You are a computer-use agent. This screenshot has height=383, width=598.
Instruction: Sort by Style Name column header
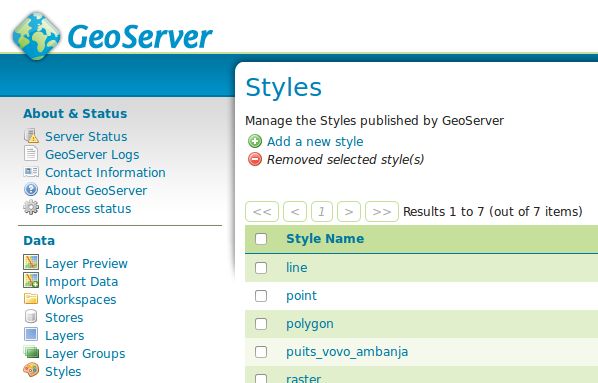pyautogui.click(x=325, y=239)
